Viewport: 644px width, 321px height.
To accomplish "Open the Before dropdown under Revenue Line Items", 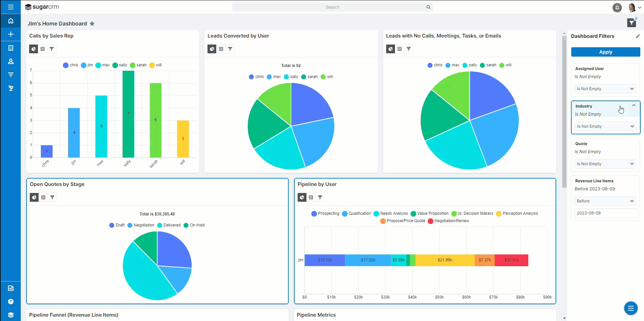I will (605, 201).
